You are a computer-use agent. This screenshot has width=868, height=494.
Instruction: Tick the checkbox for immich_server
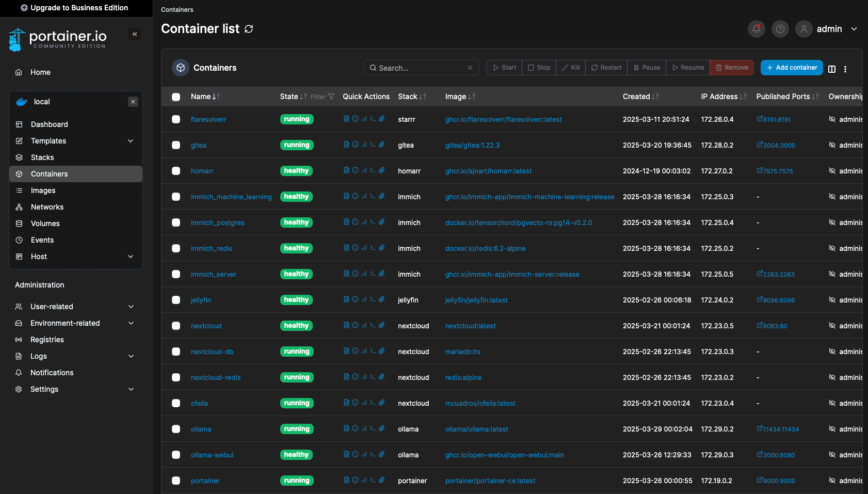pyautogui.click(x=176, y=274)
